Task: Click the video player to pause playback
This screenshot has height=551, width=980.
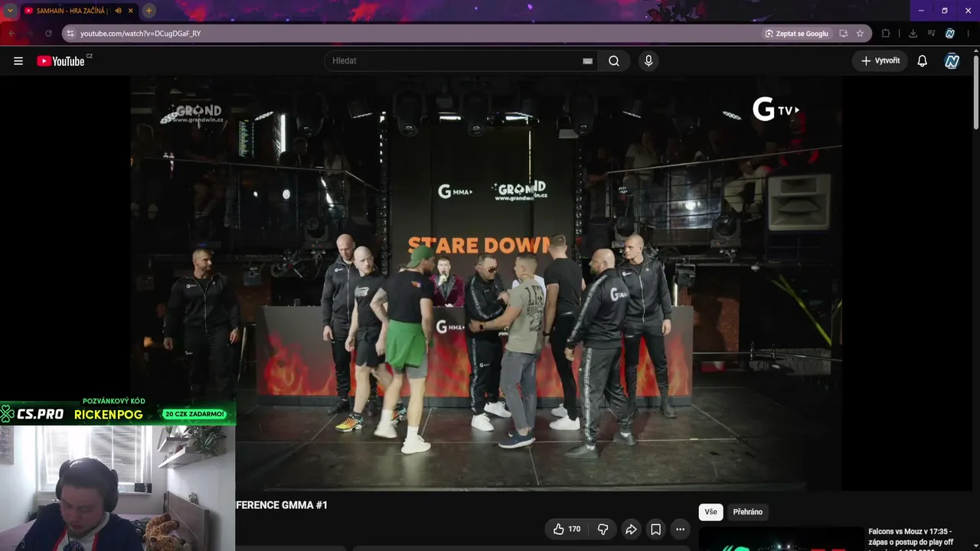Action: tap(486, 283)
